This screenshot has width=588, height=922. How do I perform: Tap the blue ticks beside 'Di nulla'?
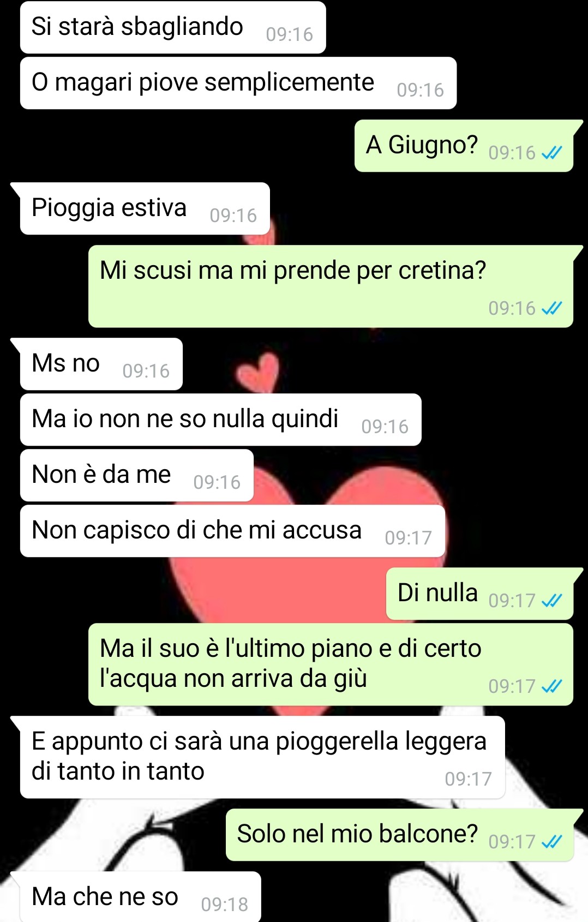pos(551,601)
